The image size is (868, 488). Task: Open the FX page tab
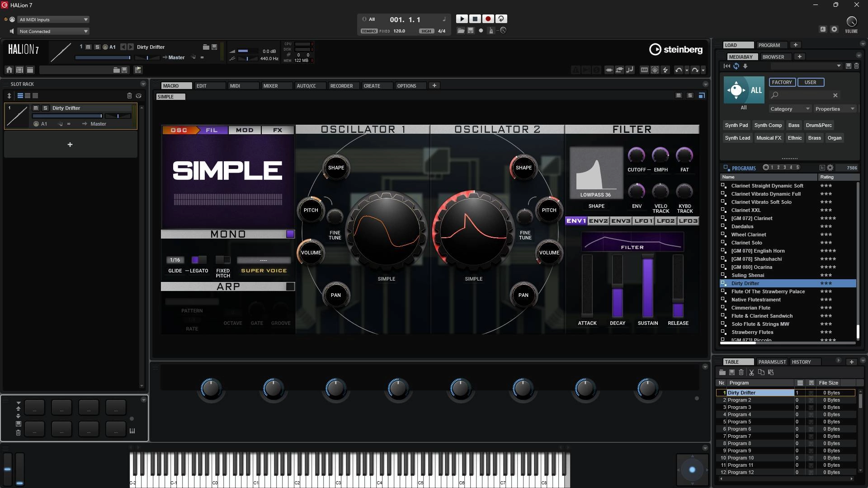tap(278, 130)
